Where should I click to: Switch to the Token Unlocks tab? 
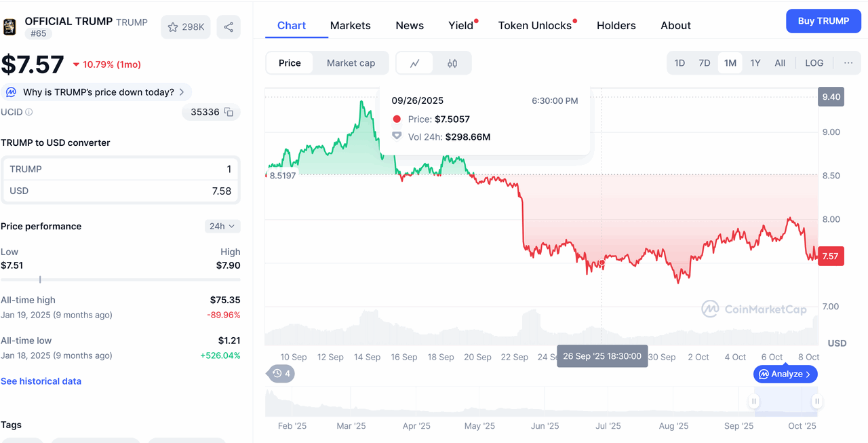(x=535, y=26)
